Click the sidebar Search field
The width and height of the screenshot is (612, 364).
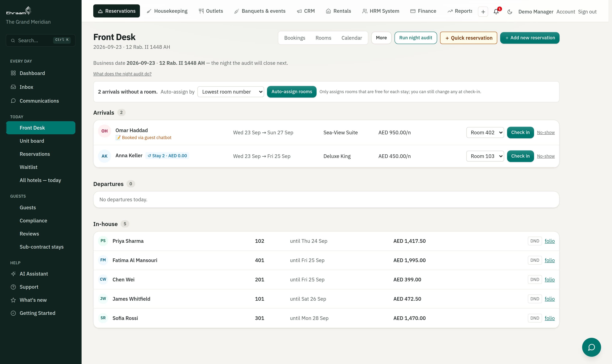tap(40, 40)
